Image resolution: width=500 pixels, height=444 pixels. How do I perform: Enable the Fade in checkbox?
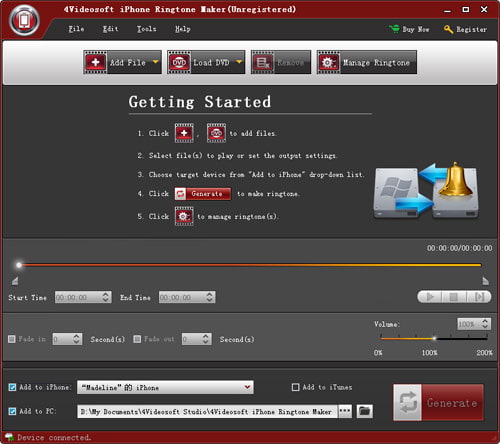(12, 339)
